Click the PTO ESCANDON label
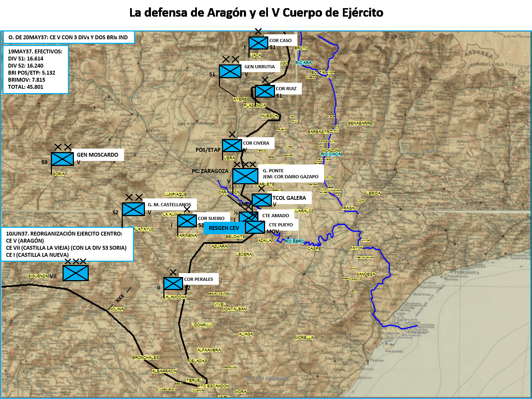532x399 pixels. pyautogui.click(x=213, y=386)
